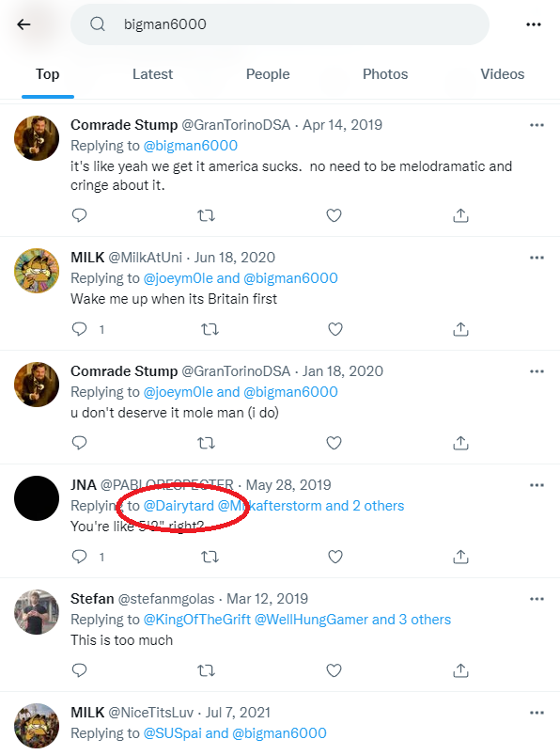Click the bigman6000 search input field
Viewport: 560px width, 755px height.
pyautogui.click(x=280, y=24)
